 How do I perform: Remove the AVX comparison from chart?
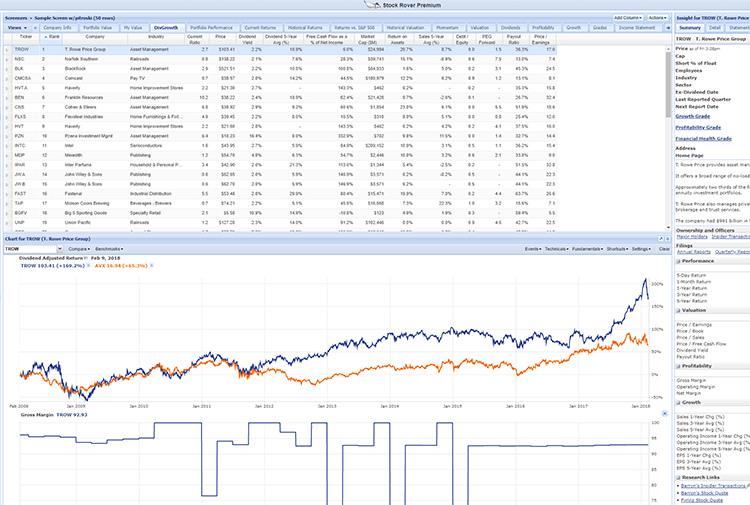click(x=151, y=265)
